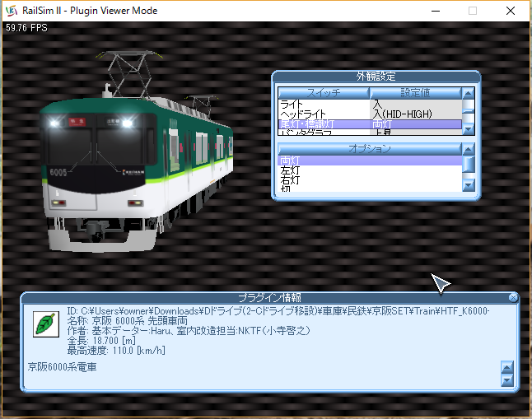532x419 pixels.
Task: Click the オプション column header
Action: (370, 149)
